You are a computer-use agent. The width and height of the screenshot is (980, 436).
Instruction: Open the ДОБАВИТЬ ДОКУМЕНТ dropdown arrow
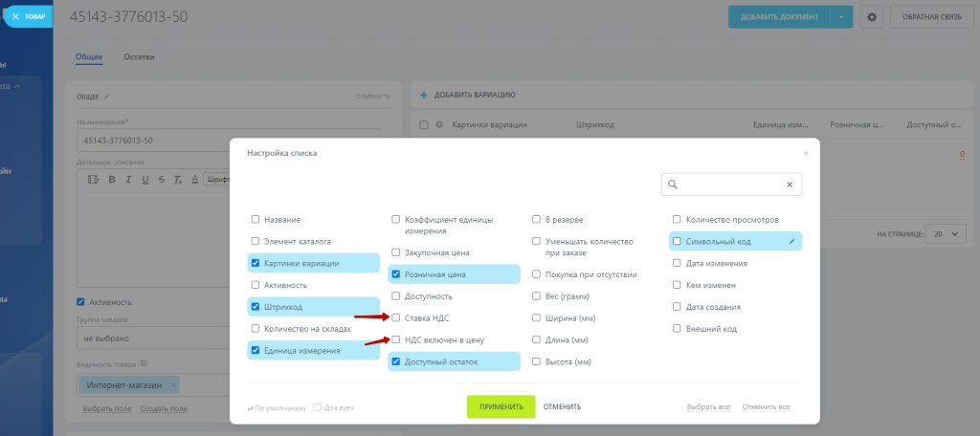tap(841, 17)
